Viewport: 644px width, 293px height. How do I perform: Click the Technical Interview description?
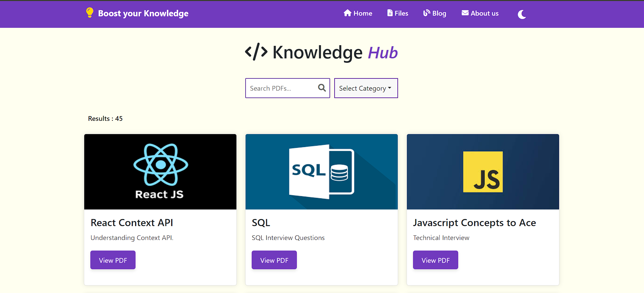(441, 238)
